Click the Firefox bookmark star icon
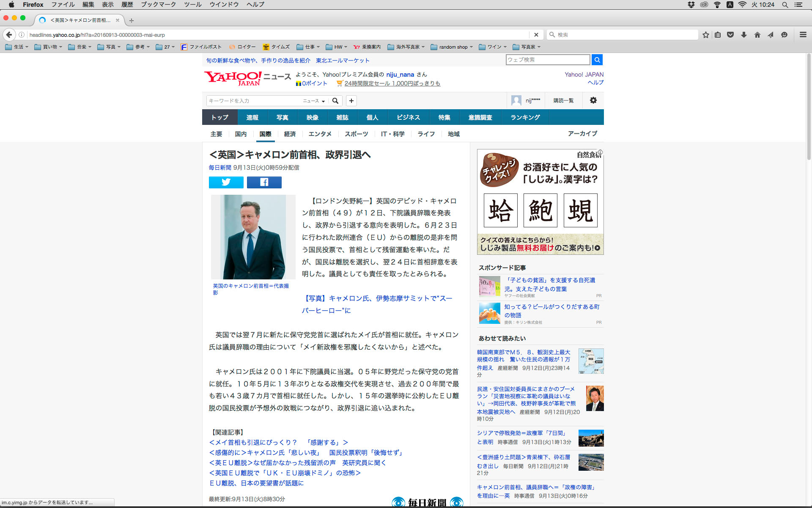 705,35
